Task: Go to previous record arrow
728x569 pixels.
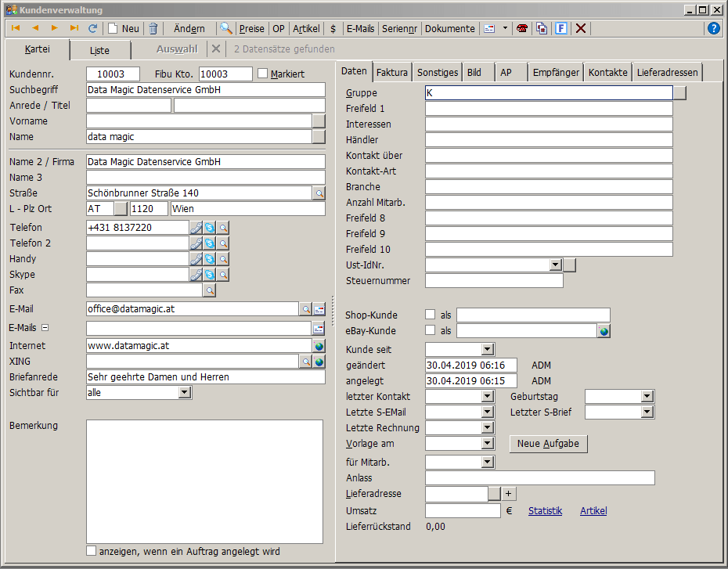Action: tap(34, 28)
